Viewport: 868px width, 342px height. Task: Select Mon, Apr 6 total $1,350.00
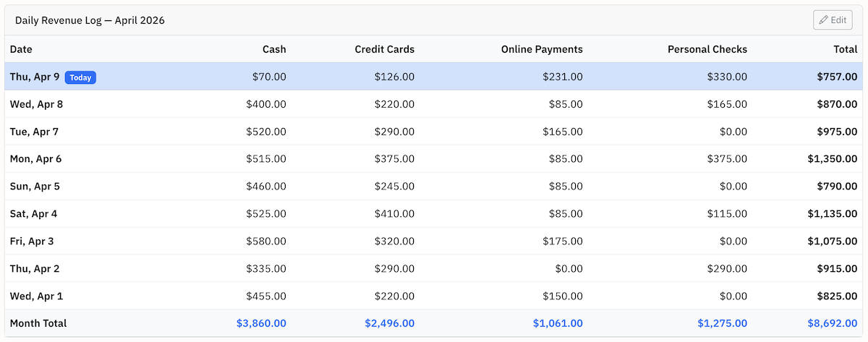(832, 159)
